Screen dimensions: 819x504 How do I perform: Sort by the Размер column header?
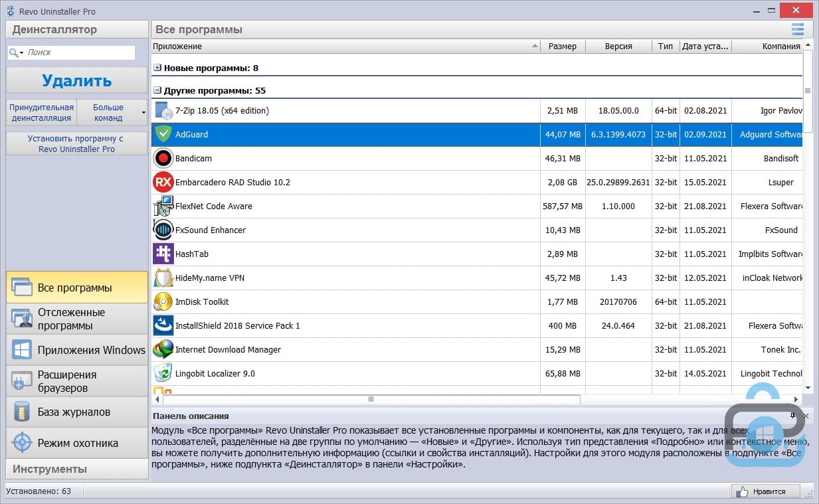pyautogui.click(x=563, y=46)
